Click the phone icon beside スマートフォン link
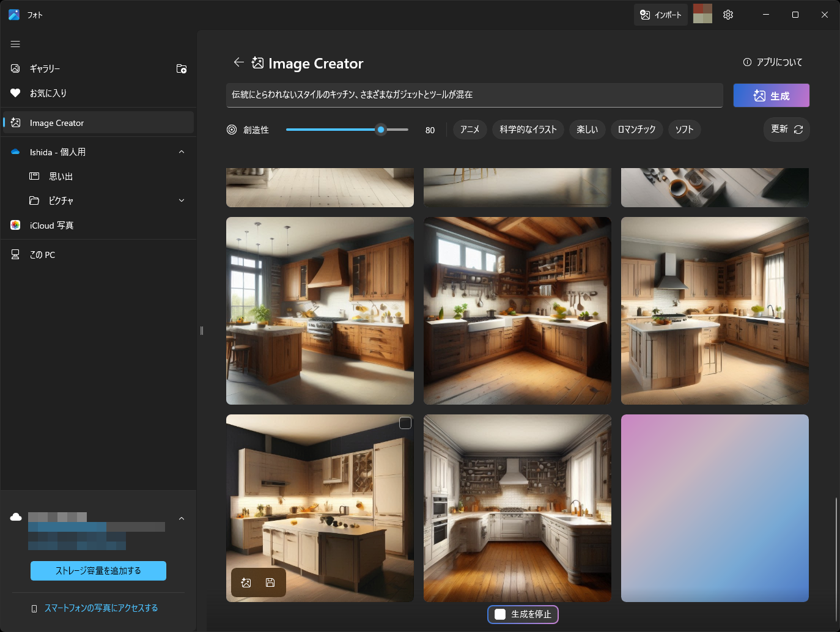 tap(34, 608)
